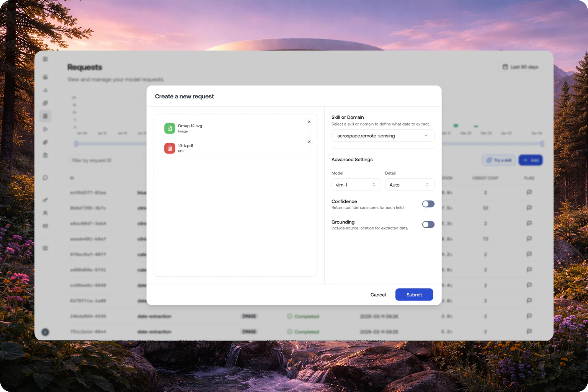Enable the Grounding toggle
Screen dimensions: 588x392
tap(428, 224)
